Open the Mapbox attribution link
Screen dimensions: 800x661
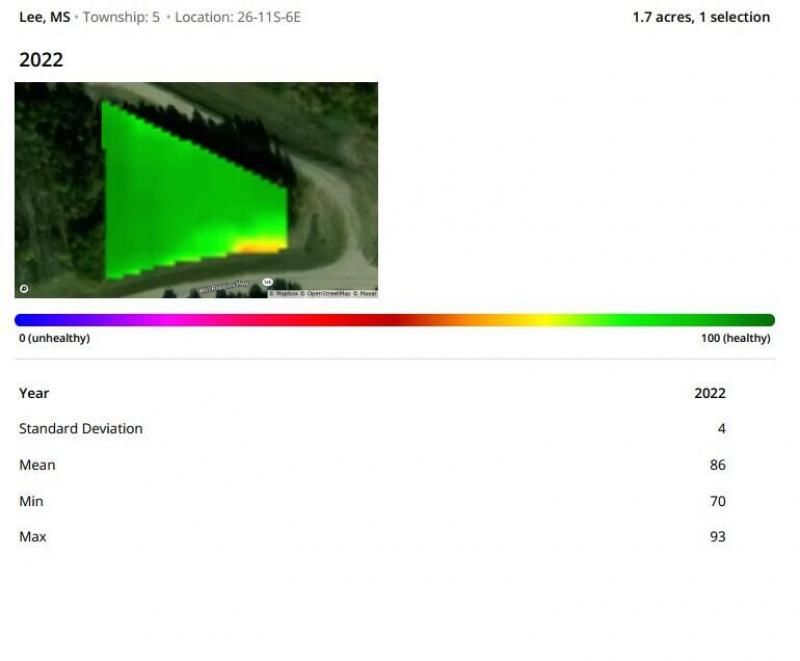[x=286, y=294]
